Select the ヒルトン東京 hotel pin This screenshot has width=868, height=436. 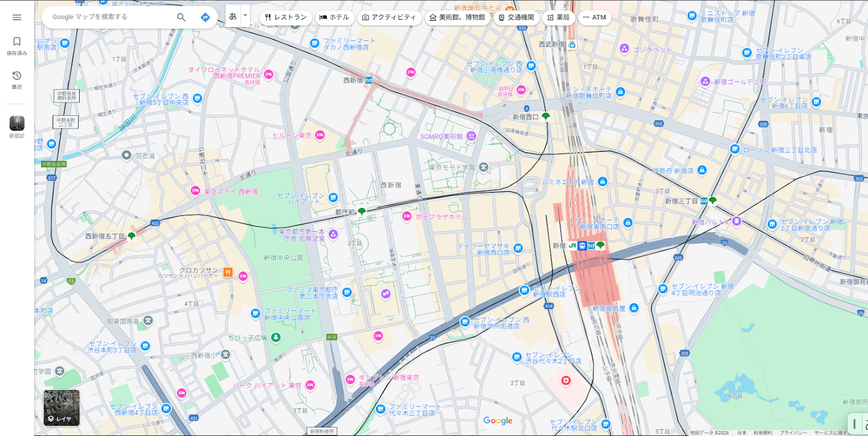[320, 135]
